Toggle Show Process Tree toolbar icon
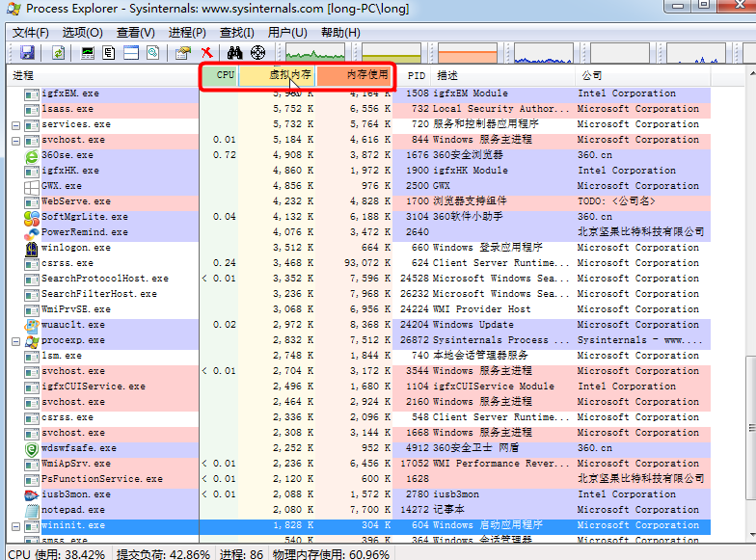 [109, 52]
